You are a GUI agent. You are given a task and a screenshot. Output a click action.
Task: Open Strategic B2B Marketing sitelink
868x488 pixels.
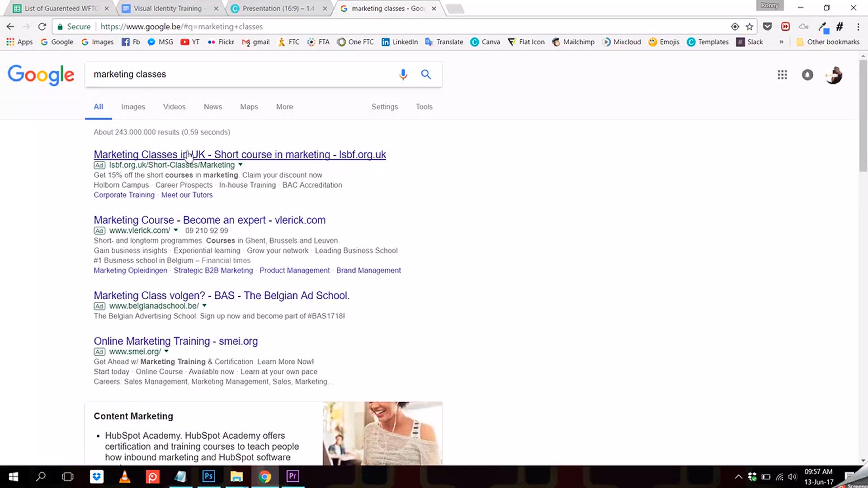pos(213,270)
